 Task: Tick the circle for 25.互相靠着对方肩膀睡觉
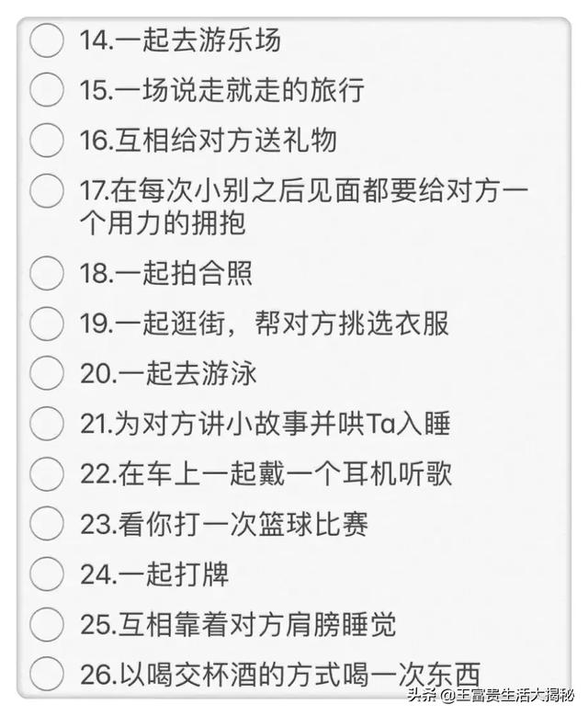point(46,624)
